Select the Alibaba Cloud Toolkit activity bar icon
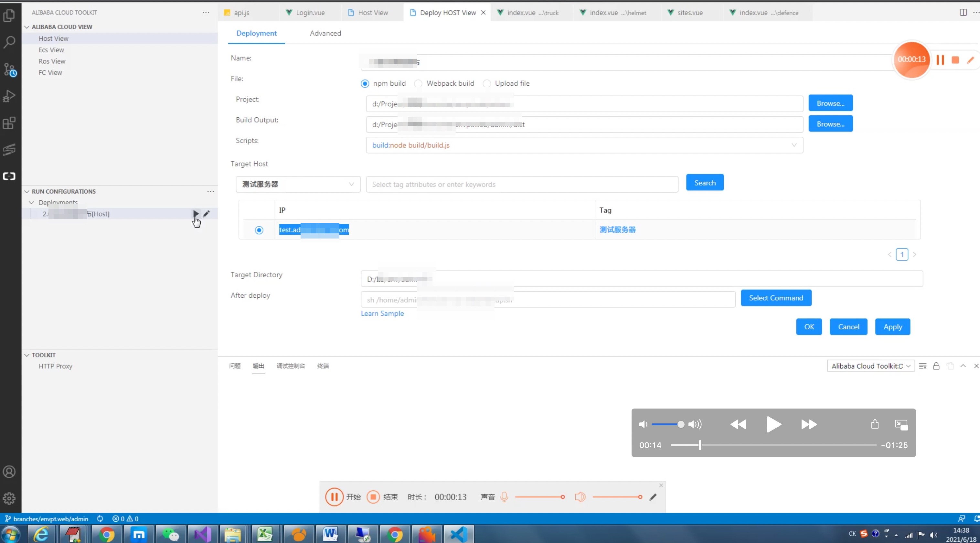The image size is (980, 543). [x=9, y=176]
